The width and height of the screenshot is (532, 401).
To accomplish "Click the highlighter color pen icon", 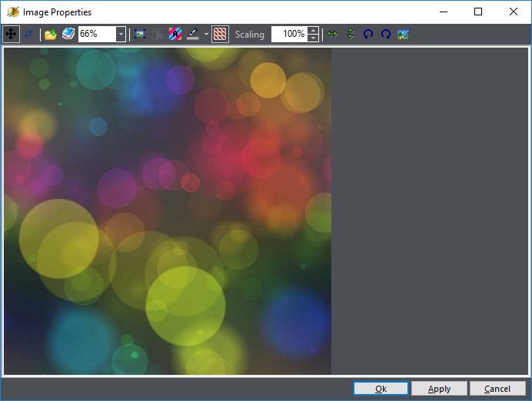I will 193,34.
